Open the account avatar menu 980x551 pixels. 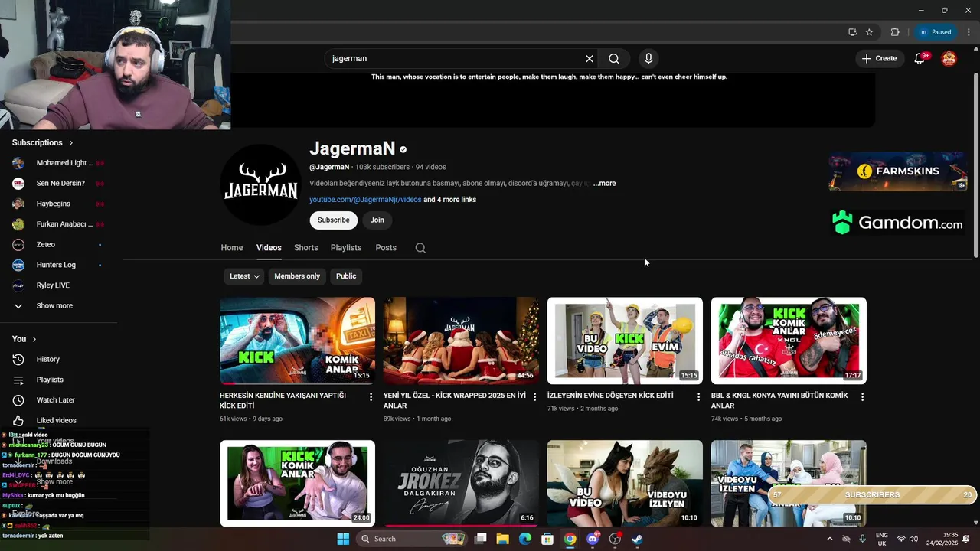[x=949, y=58]
